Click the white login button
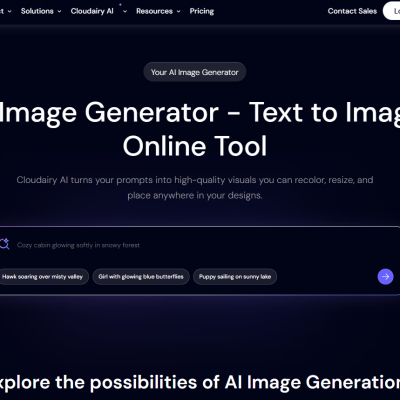The width and height of the screenshot is (400, 400). pyautogui.click(x=392, y=11)
